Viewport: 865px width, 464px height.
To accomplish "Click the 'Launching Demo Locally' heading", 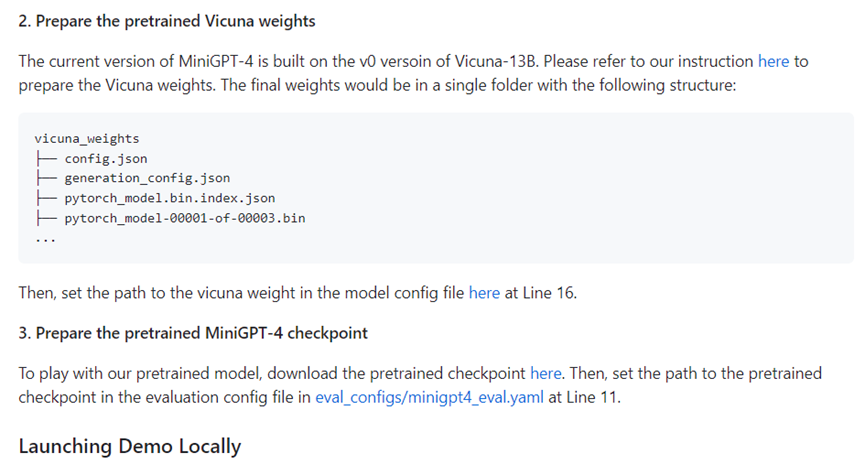I will [130, 446].
